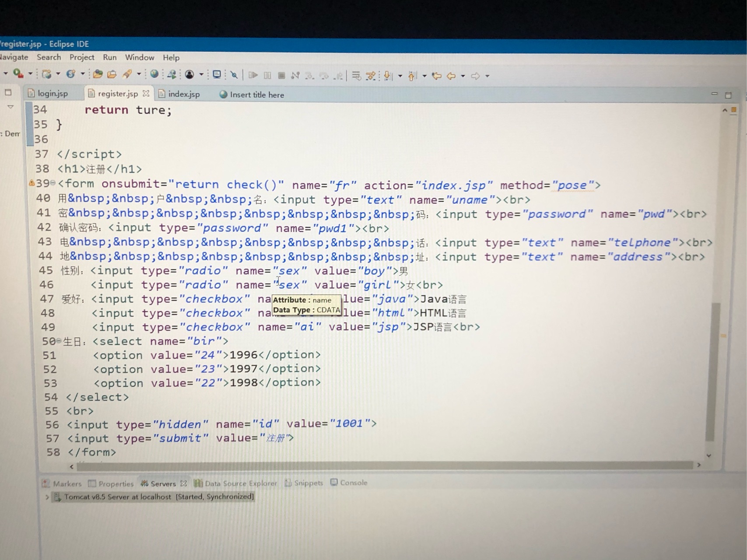This screenshot has width=747, height=560.
Task: Click the Resume debug icon
Action: point(253,75)
